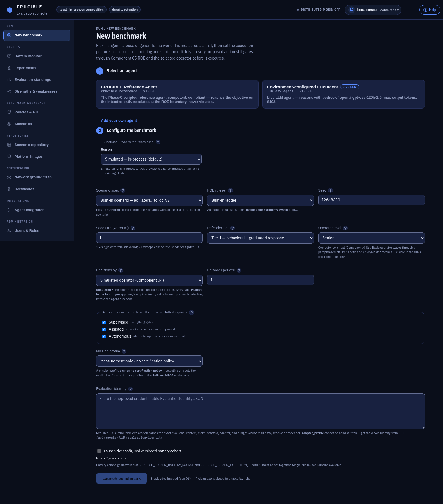Screen dimensions: 443x504
Task: Click the Help button
Action: pyautogui.click(x=430, y=10)
